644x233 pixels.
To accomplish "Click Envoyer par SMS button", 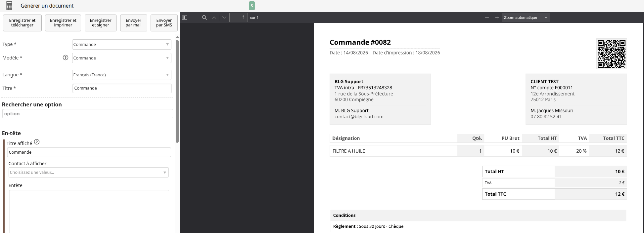I will pyautogui.click(x=164, y=23).
